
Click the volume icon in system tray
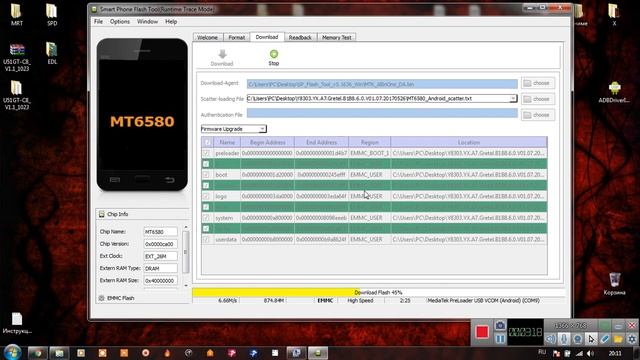point(590,353)
